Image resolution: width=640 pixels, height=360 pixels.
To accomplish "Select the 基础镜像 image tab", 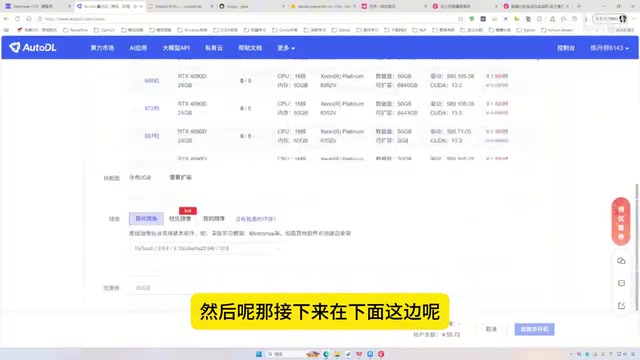I will pyautogui.click(x=146, y=219).
